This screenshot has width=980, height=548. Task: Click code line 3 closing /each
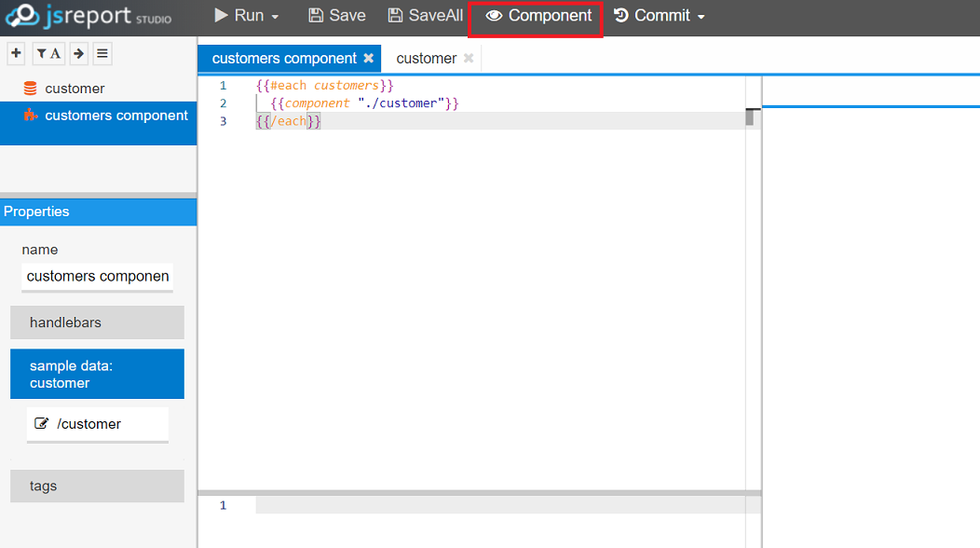288,121
